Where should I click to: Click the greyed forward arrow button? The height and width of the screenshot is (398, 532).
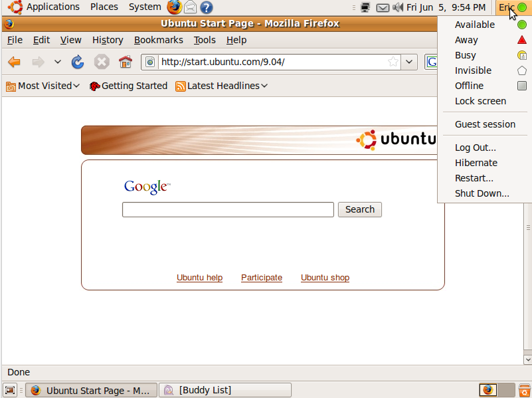coord(38,62)
